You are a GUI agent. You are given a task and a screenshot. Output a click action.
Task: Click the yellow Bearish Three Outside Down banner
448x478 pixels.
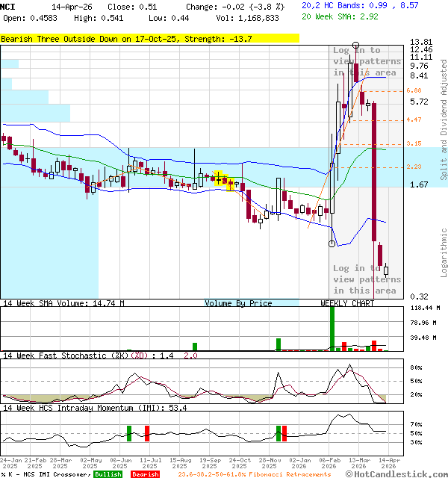149,38
